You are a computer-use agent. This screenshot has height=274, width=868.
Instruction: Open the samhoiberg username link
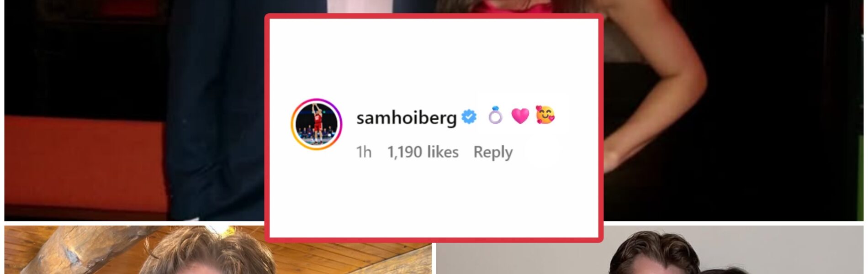(406, 118)
